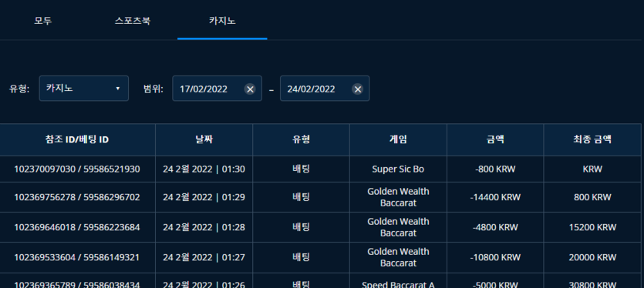Select the 카지노 tab

coord(222,21)
